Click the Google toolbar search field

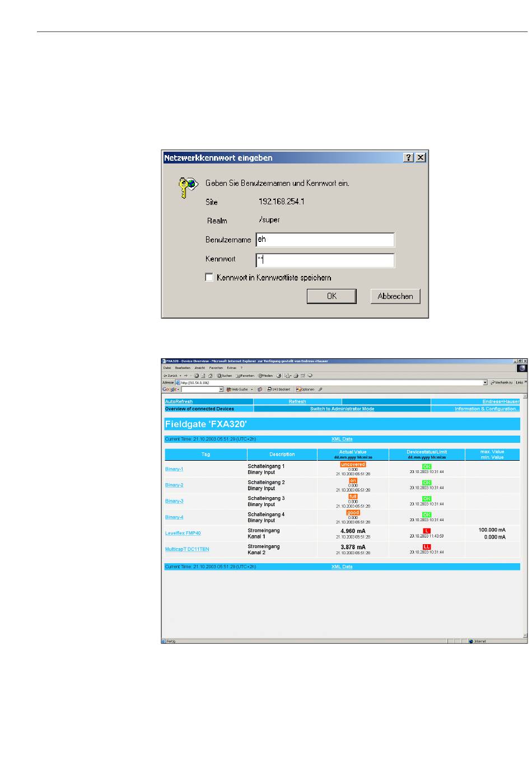[x=202, y=389]
